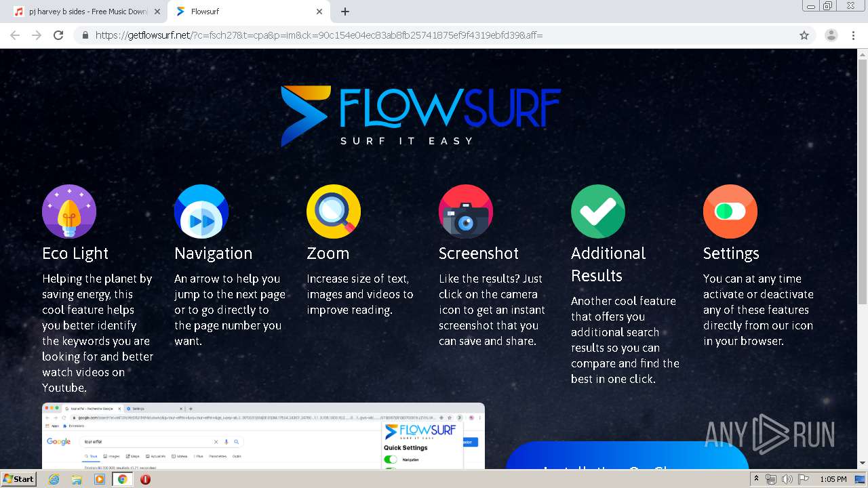The image size is (868, 488).
Task: Click the scrollbar down arrow
Action: 862,464
